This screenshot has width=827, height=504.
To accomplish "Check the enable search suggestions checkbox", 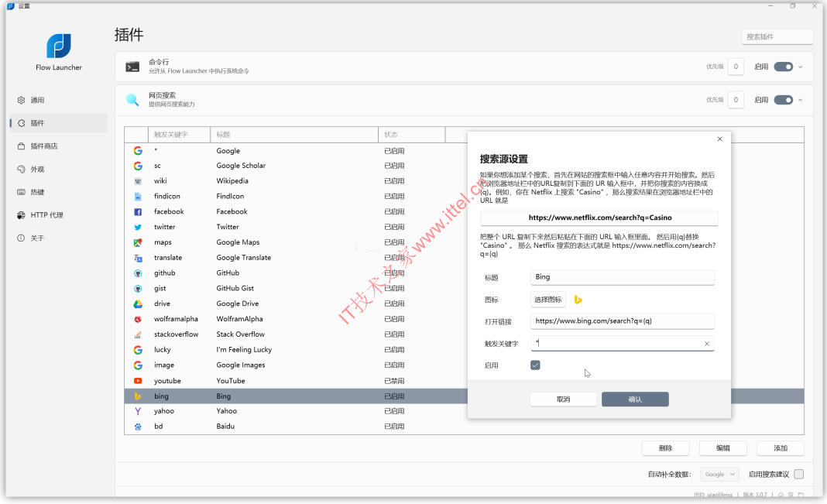I will [x=799, y=474].
